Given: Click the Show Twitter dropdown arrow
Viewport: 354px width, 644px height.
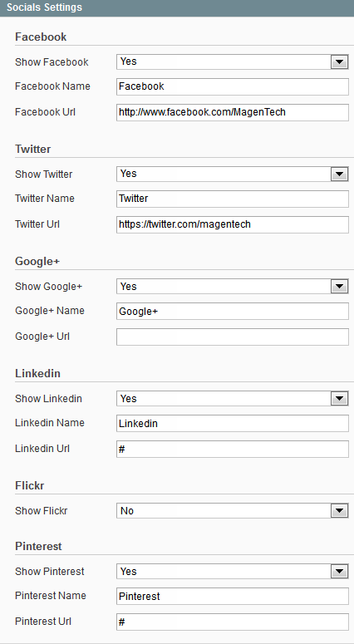Looking at the screenshot, I should pos(339,175).
